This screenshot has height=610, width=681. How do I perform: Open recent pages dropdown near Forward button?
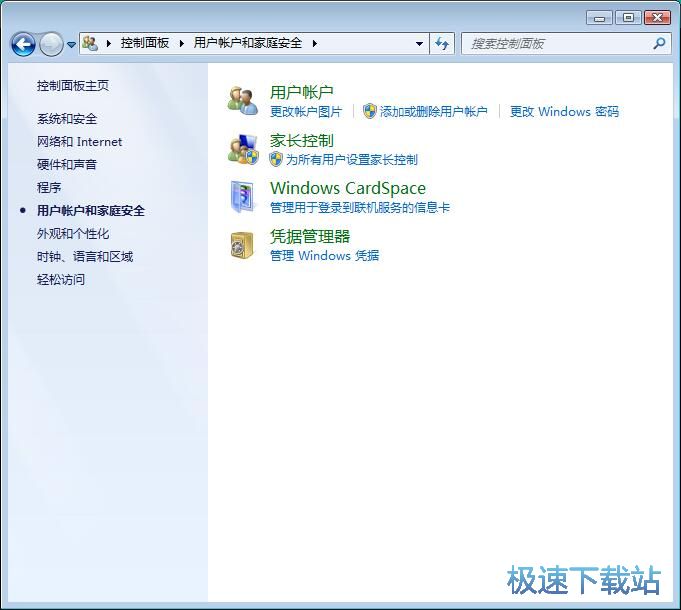tap(71, 44)
